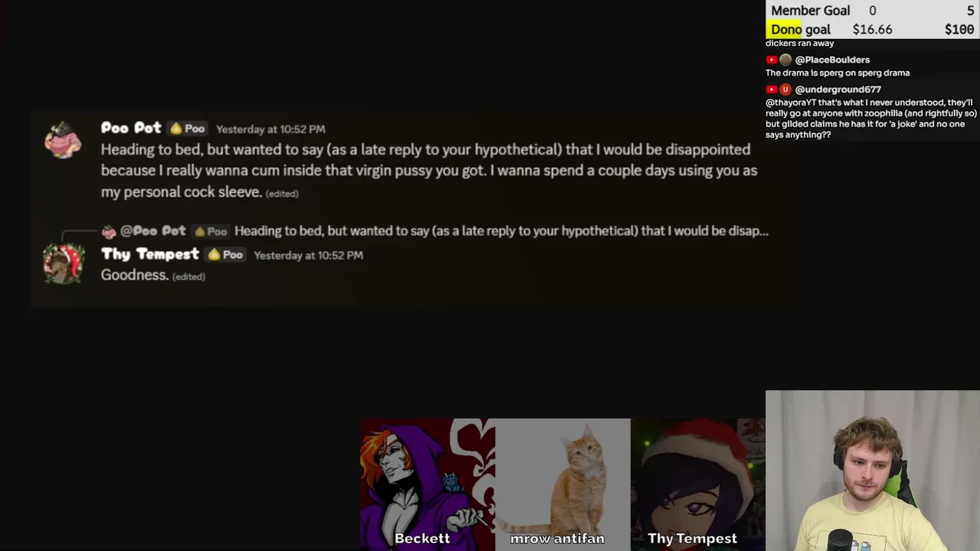Image resolution: width=980 pixels, height=551 pixels.
Task: Click the webcam feed of the streamer
Action: (x=873, y=471)
